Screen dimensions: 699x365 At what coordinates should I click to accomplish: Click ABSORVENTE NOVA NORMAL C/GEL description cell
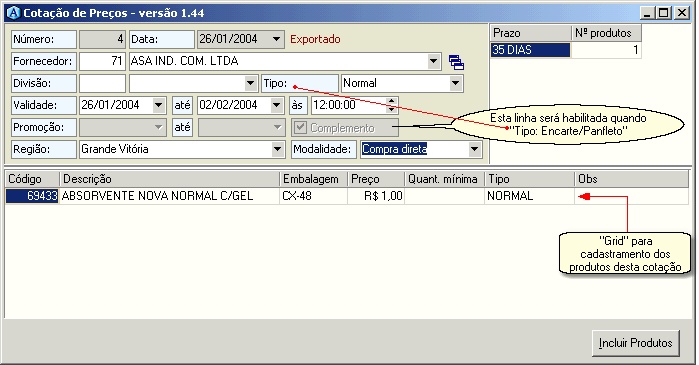169,196
